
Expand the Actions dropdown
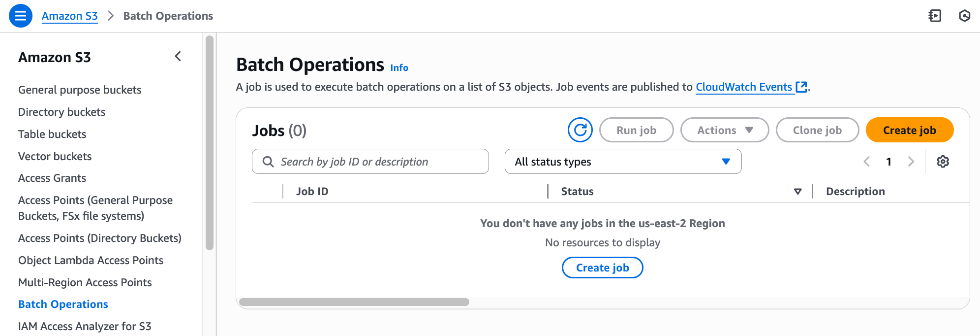(x=724, y=130)
